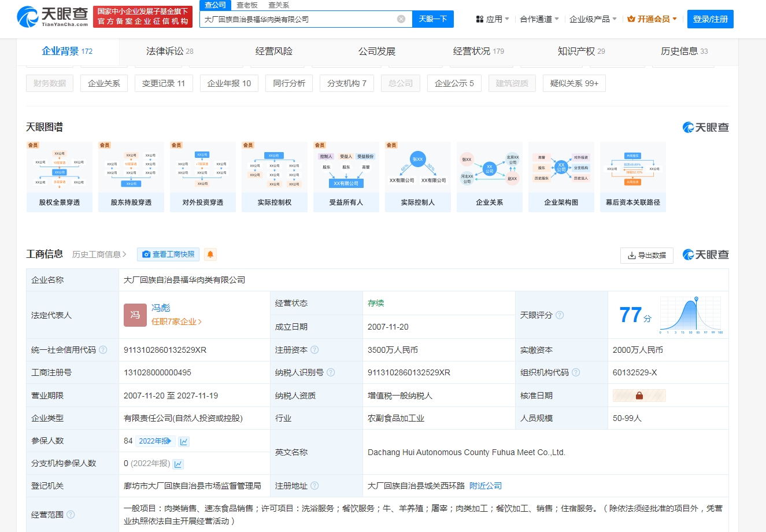Open the 实际控制人 chart thumbnail

[x=418, y=177]
